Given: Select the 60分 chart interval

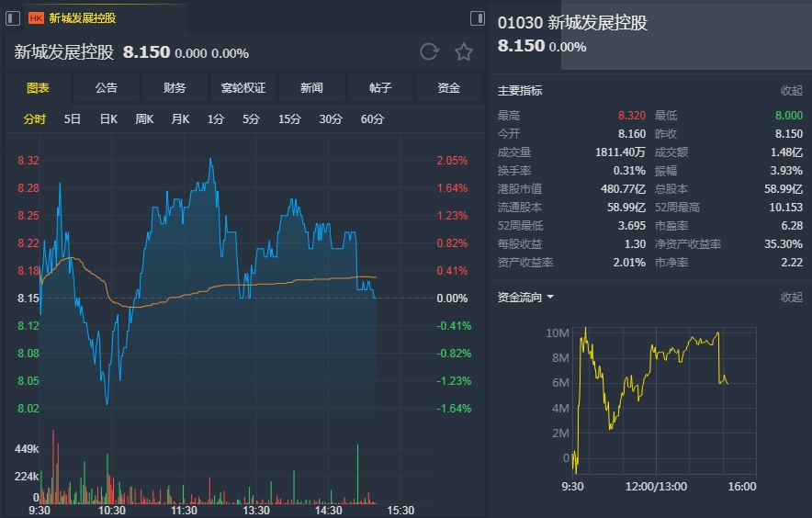Looking at the screenshot, I should [x=372, y=119].
